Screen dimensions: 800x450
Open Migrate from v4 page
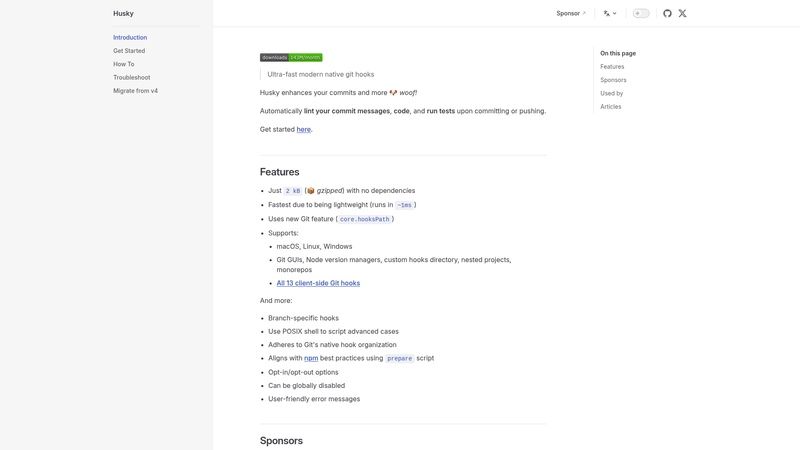point(136,90)
